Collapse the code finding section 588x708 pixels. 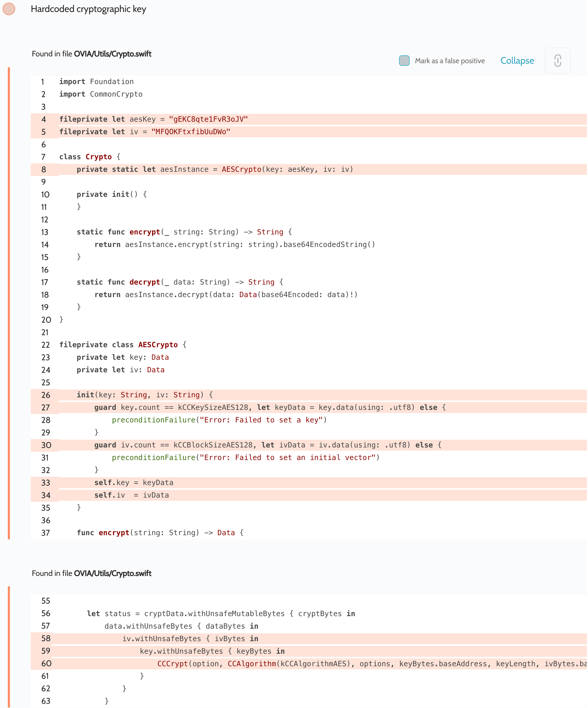[x=517, y=61]
